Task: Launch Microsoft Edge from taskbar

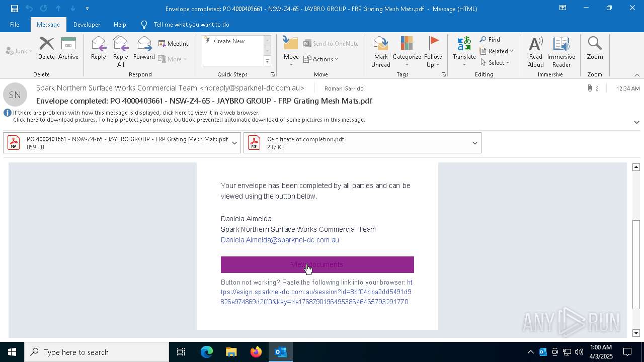Action: (x=207, y=352)
